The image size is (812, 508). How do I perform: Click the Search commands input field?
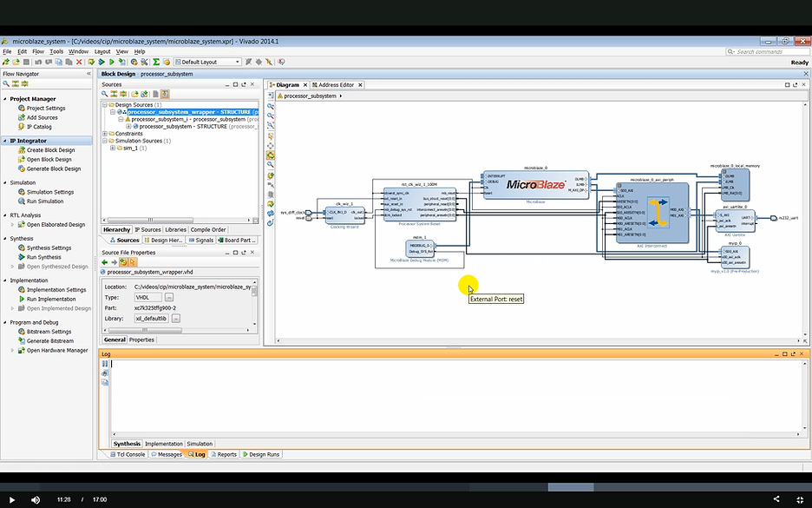763,51
